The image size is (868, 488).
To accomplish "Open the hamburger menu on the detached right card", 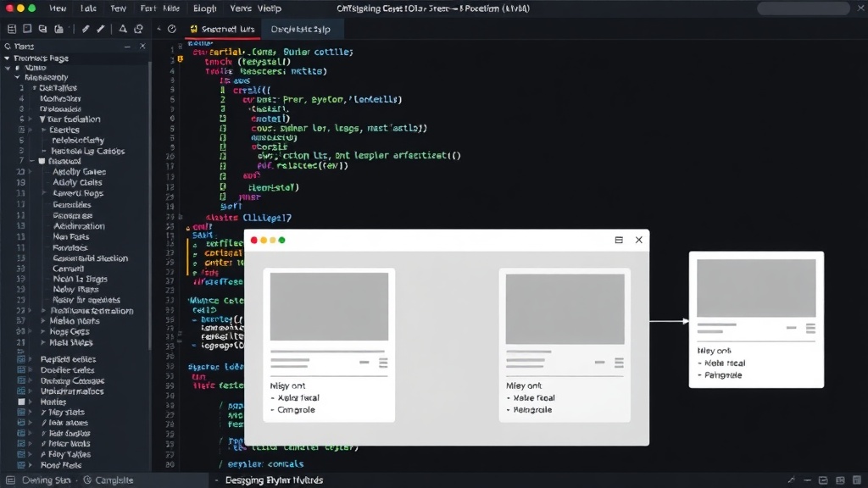I will (810, 328).
